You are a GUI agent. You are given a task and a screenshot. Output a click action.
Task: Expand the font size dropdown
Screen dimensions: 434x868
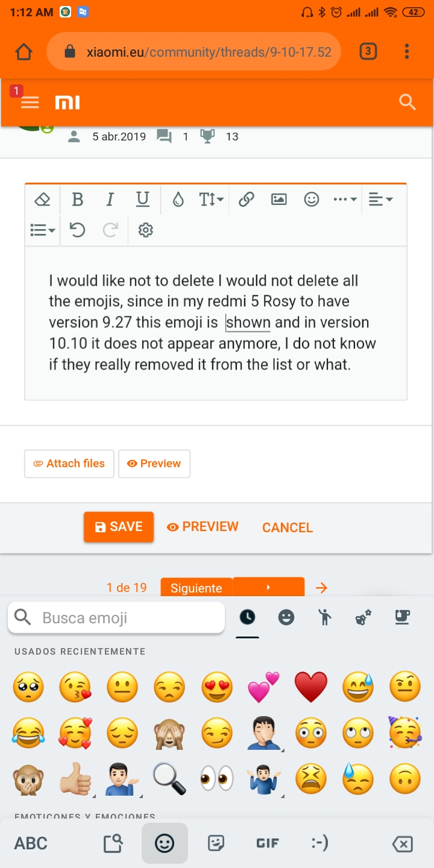tap(211, 200)
